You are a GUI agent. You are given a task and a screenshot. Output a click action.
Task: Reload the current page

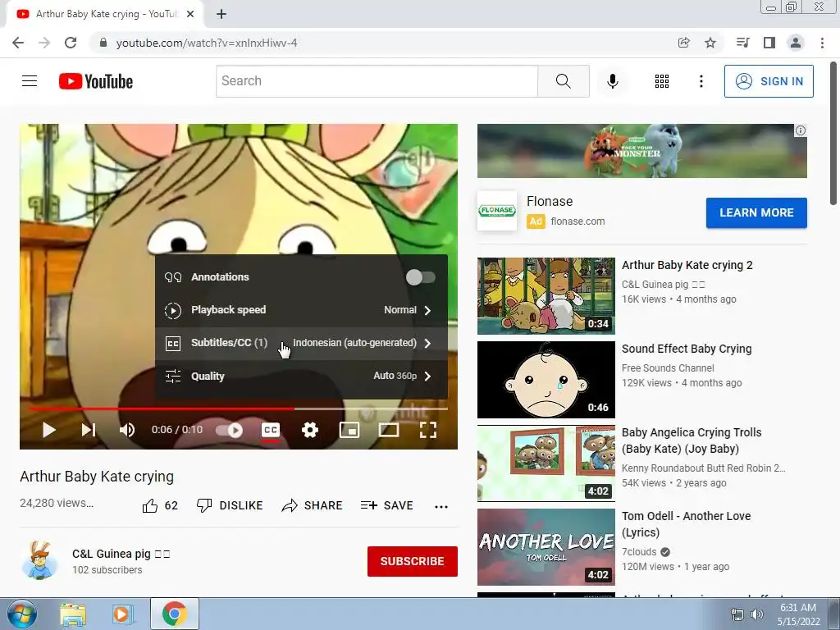tap(71, 43)
